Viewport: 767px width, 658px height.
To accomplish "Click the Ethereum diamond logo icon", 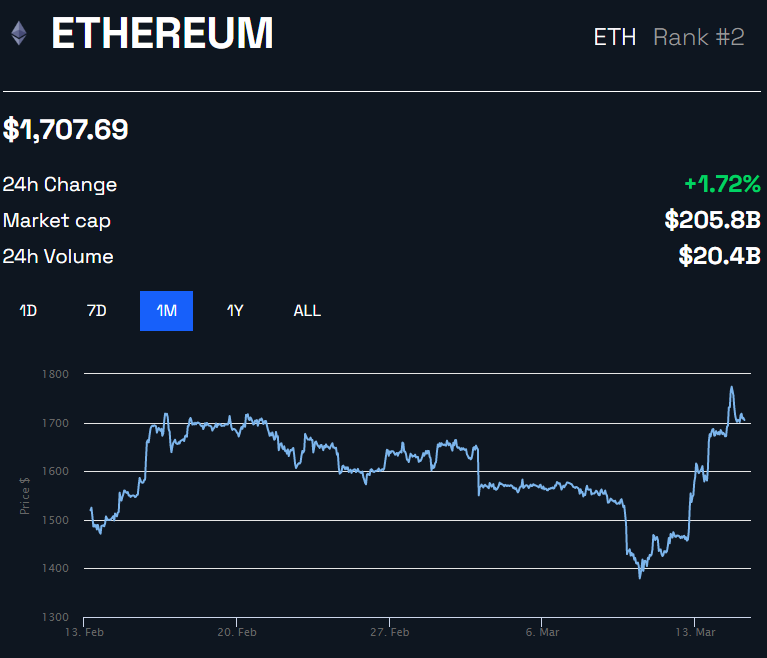I will pos(19,34).
